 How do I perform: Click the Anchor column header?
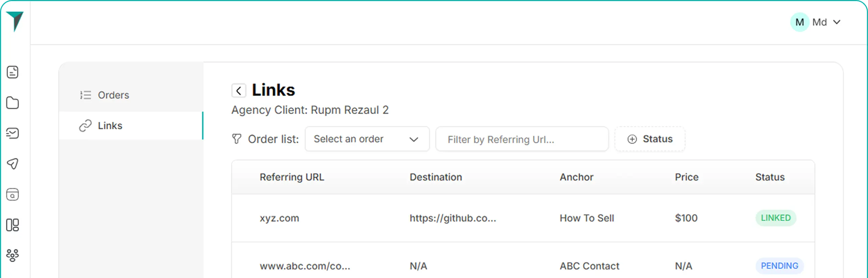coord(576,177)
